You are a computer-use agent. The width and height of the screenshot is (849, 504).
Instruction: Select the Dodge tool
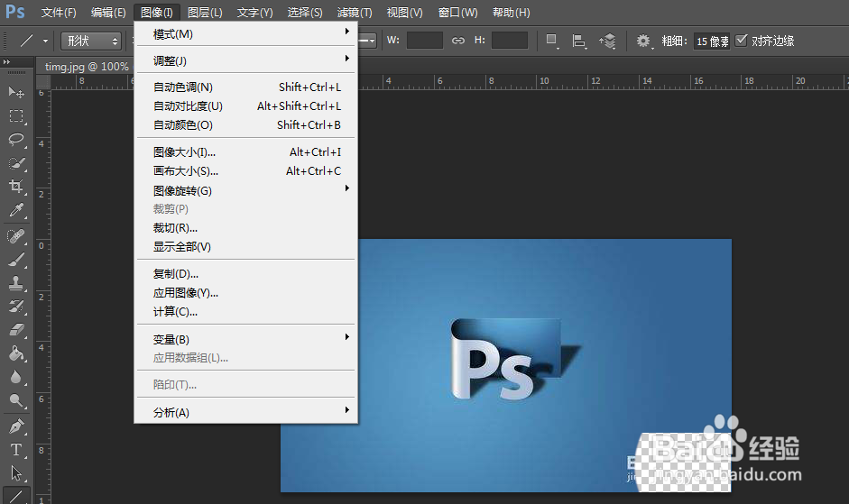[x=16, y=400]
